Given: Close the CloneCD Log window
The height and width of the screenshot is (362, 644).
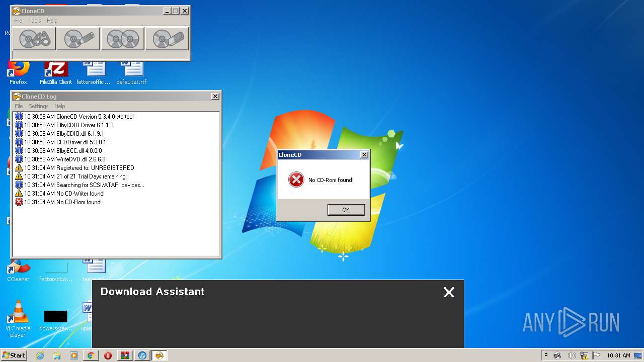Looking at the screenshot, I should point(215,97).
